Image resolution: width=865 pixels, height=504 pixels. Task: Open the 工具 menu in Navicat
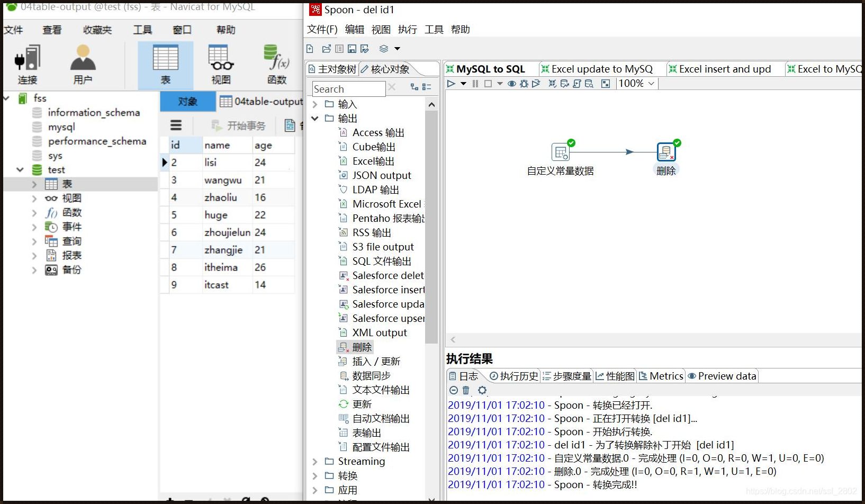(x=142, y=30)
